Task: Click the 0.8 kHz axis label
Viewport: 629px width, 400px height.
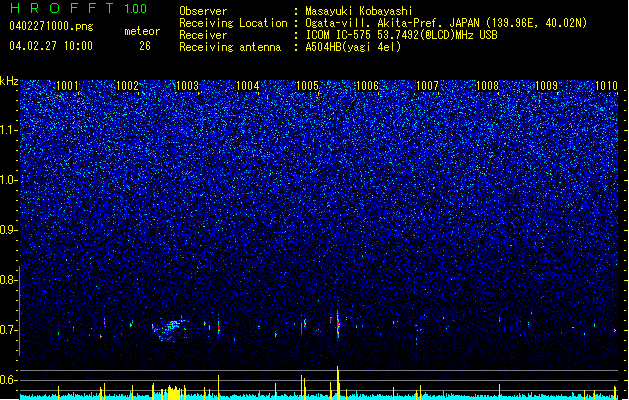Action: [9, 280]
